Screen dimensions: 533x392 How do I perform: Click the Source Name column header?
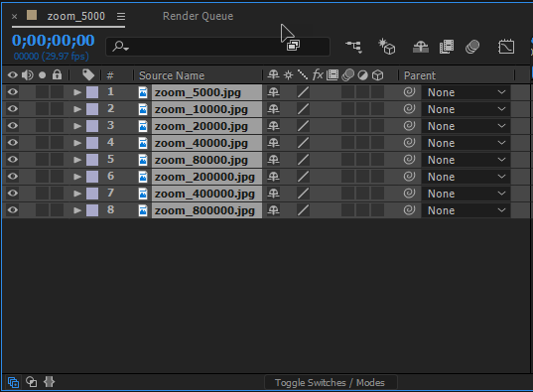(172, 75)
